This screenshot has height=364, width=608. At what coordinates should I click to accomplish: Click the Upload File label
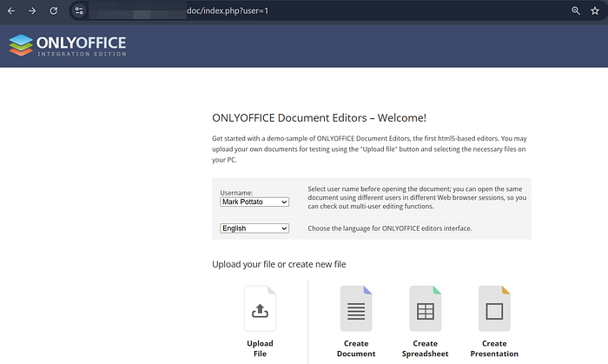click(260, 348)
